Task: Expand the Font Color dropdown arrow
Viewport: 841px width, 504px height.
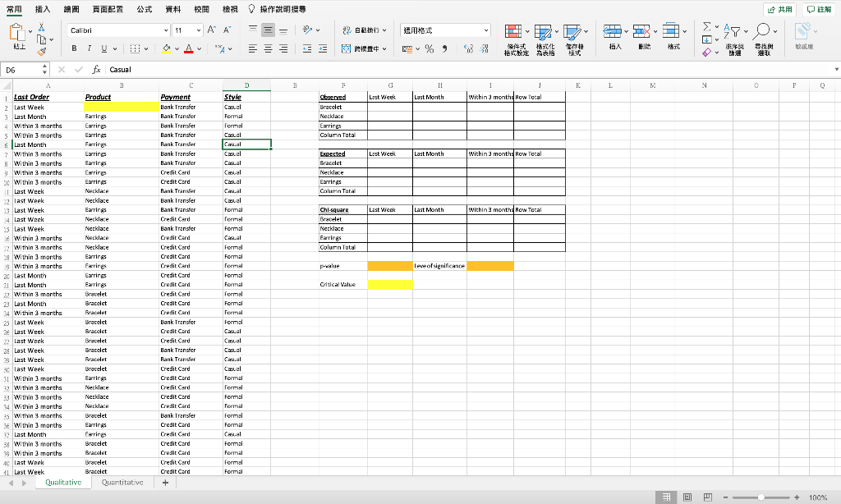Action: (x=199, y=48)
